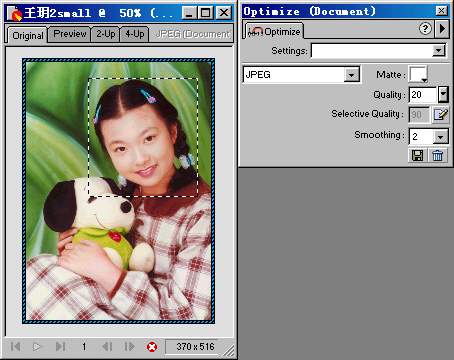Image resolution: width=454 pixels, height=360 pixels.
Task: Click inside the marquee selection on the photo
Action: coord(143,137)
